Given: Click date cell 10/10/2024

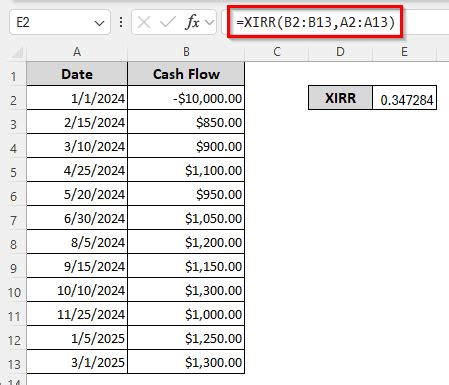Looking at the screenshot, I should point(77,290).
